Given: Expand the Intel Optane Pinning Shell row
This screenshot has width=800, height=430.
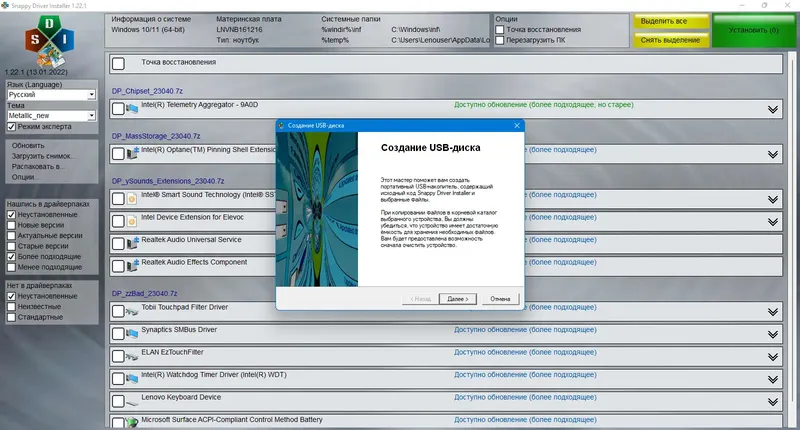Looking at the screenshot, I should [772, 155].
